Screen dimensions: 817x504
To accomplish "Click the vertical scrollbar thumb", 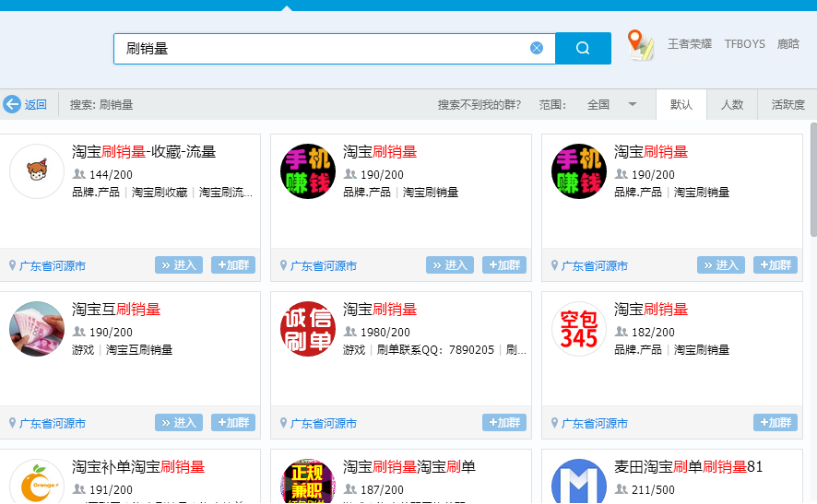I will pyautogui.click(x=813, y=179).
